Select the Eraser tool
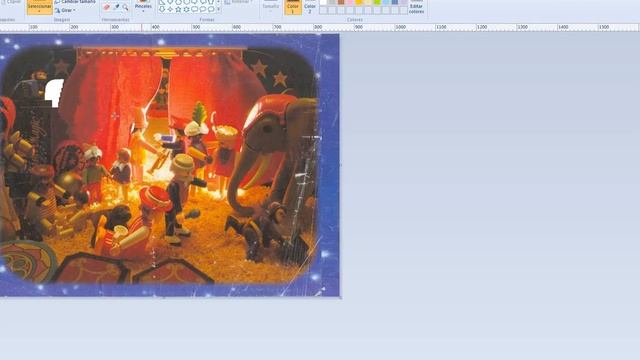Screen dimensions: 640x360 pos(107,7)
